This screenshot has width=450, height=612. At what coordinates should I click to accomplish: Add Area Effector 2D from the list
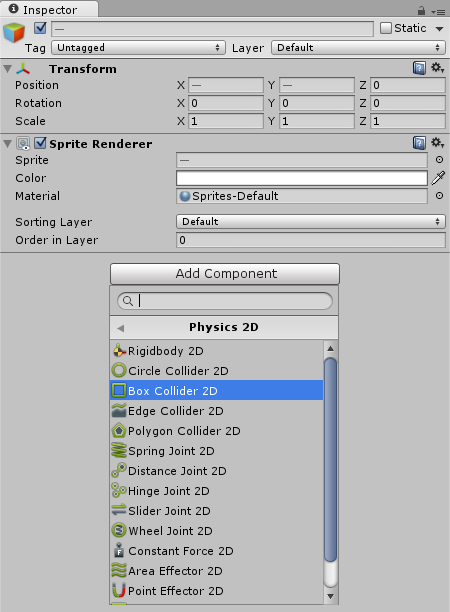pyautogui.click(x=217, y=570)
